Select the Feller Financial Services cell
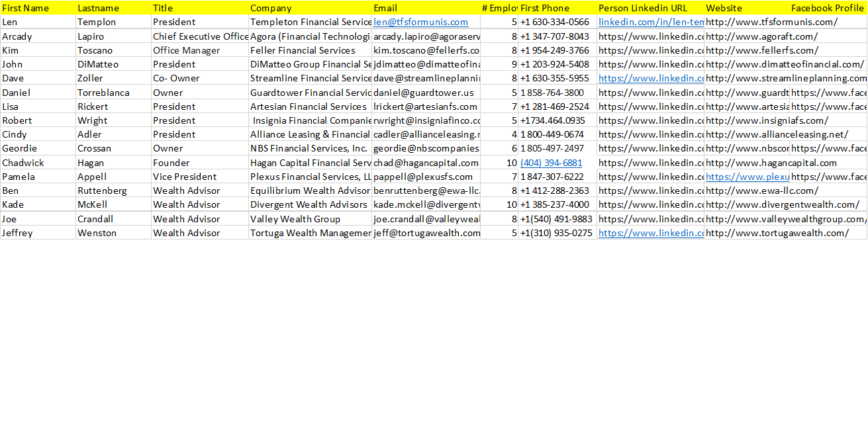Screen dimensions: 868x430 pos(310,50)
